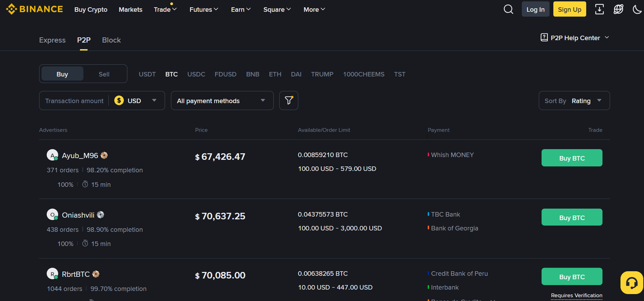Click the P2P Help Center book icon
The width and height of the screenshot is (644, 301).
[544, 37]
